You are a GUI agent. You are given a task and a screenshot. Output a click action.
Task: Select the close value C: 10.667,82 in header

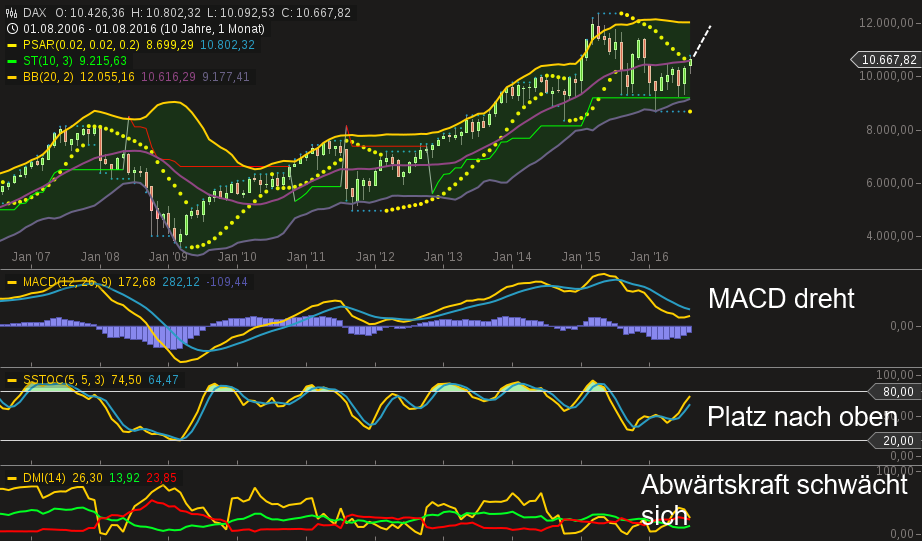tap(316, 13)
